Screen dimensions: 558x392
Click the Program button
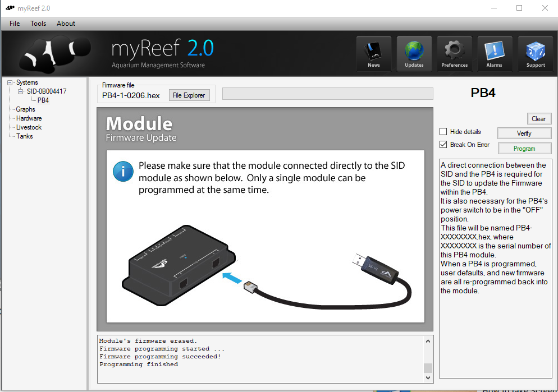(x=524, y=149)
